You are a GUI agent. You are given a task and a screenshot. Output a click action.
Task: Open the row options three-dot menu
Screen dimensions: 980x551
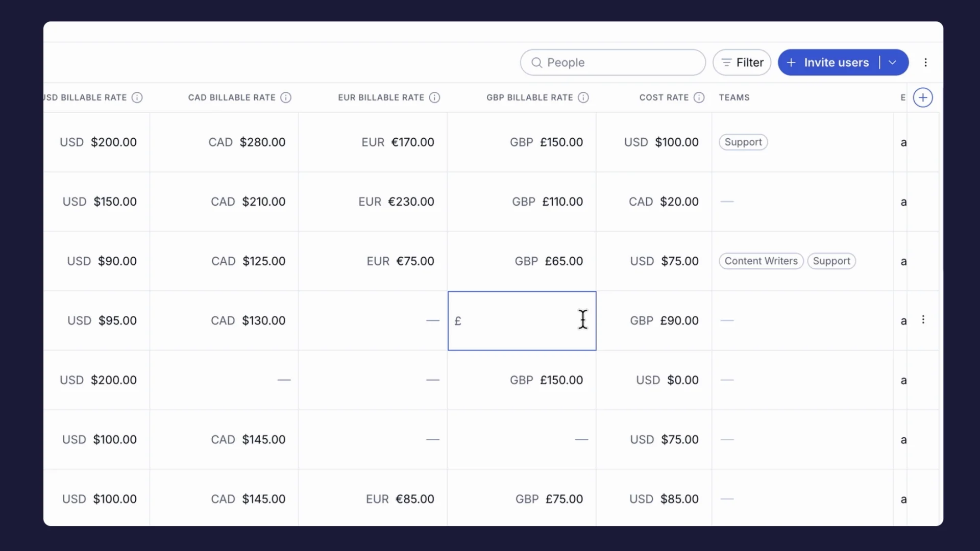pyautogui.click(x=923, y=320)
